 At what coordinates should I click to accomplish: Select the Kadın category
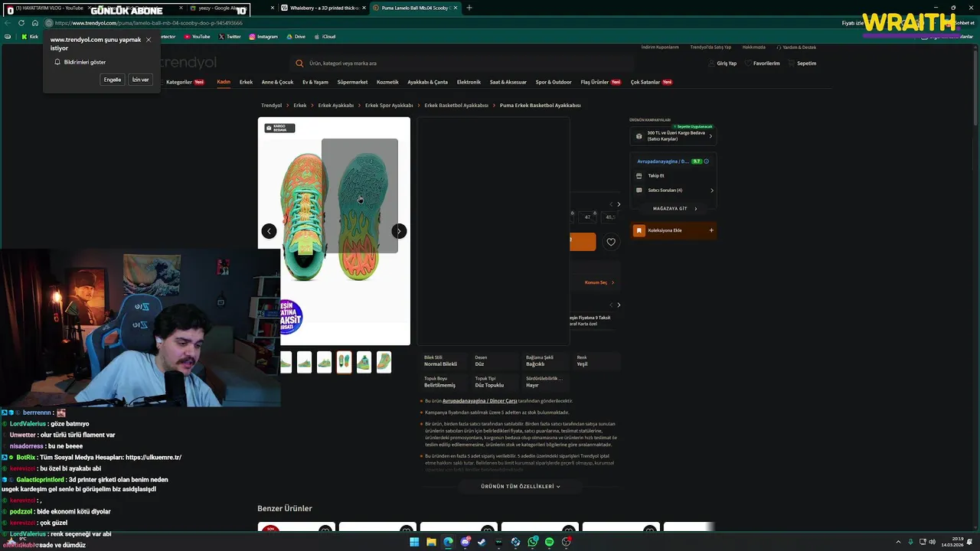point(224,82)
